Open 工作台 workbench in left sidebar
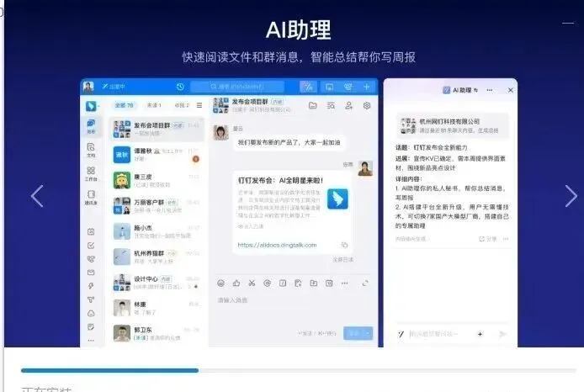584x392 pixels. click(91, 174)
